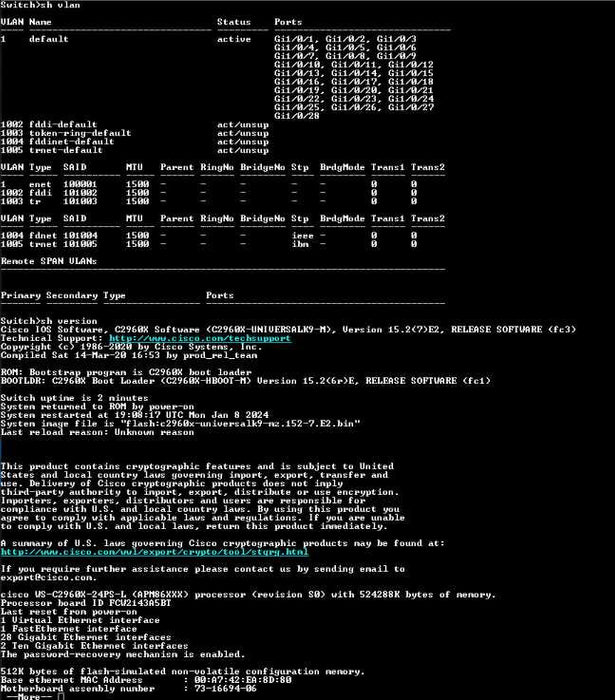Screen dimensions: 615x700
Task: Click the 'Remote SPAN VLANs' heading
Action: 49,261
